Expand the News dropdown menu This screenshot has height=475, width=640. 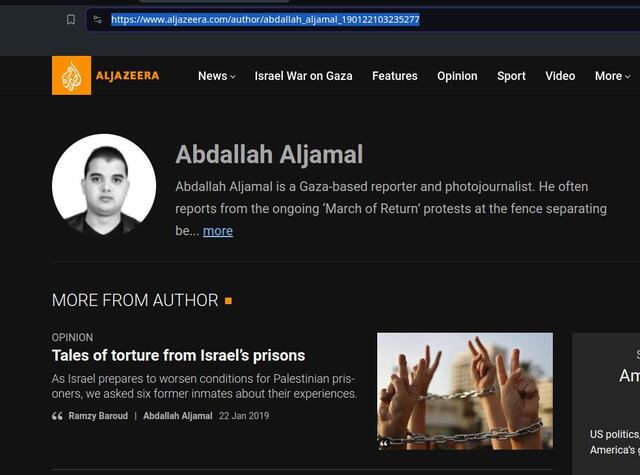(x=216, y=76)
